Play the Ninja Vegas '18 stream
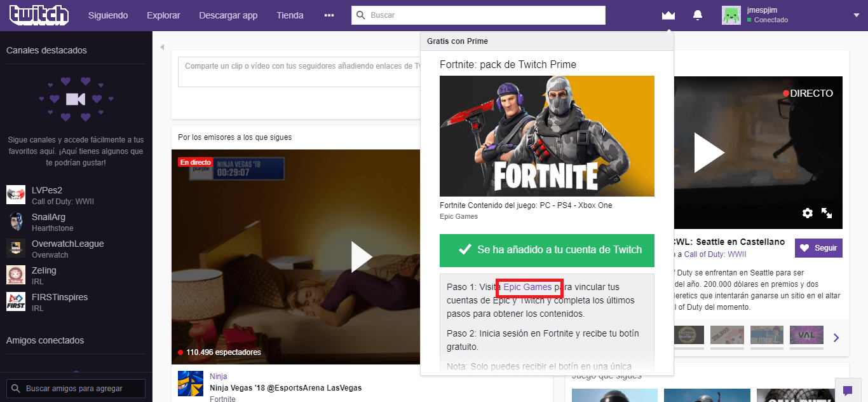This screenshot has width=868, height=402. tap(362, 257)
